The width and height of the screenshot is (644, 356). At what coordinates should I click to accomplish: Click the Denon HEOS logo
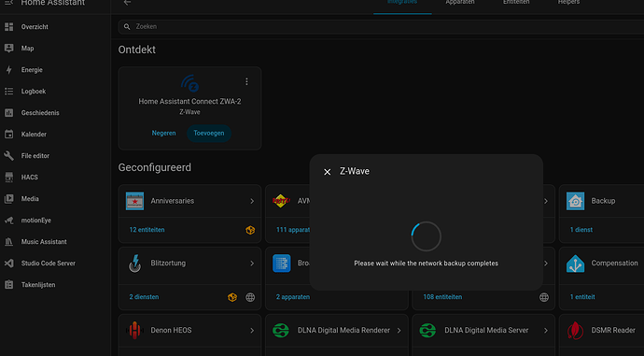[134, 330]
